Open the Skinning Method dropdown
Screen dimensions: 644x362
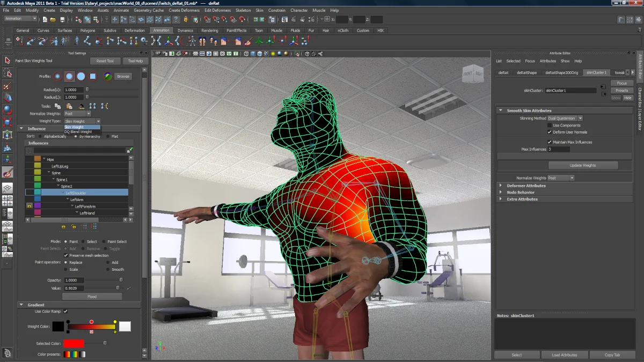pyautogui.click(x=565, y=118)
